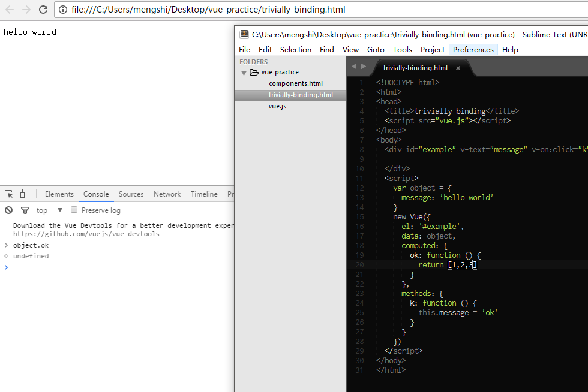Click line number 20 in the gutter
The width and height of the screenshot is (588, 392).
[x=359, y=264]
